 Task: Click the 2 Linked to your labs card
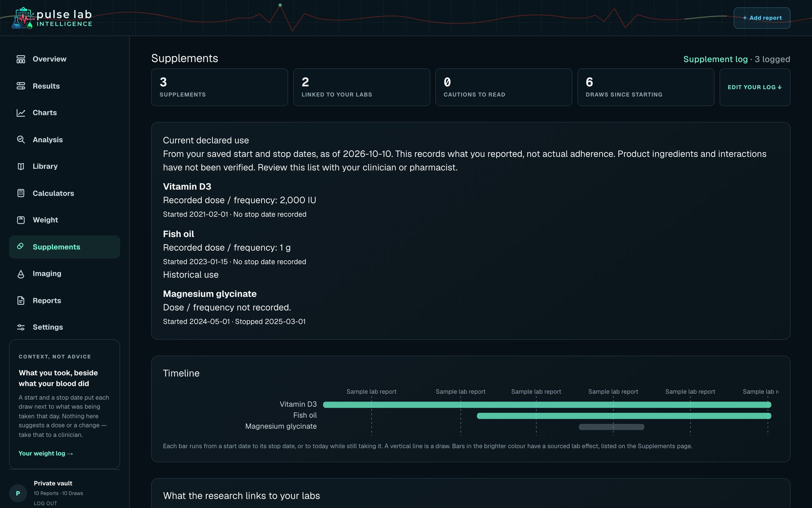click(362, 87)
